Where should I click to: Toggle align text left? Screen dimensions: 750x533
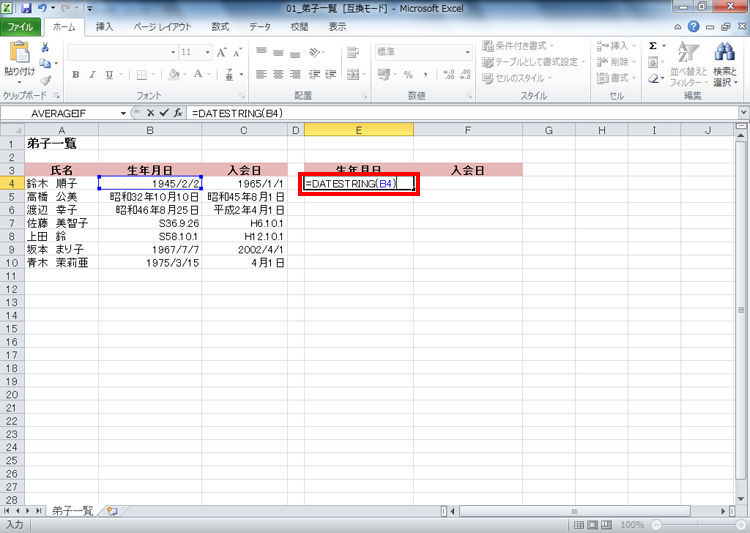tap(261, 75)
